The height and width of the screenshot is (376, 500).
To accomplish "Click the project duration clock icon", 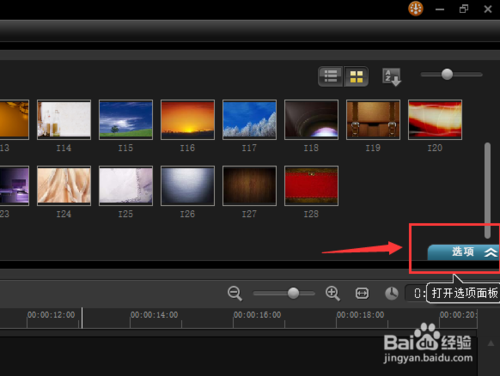I will (392, 293).
